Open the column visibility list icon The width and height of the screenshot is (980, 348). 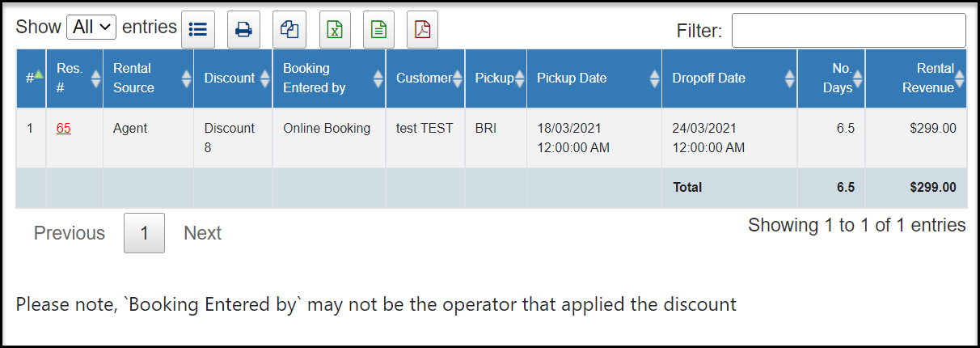198,29
